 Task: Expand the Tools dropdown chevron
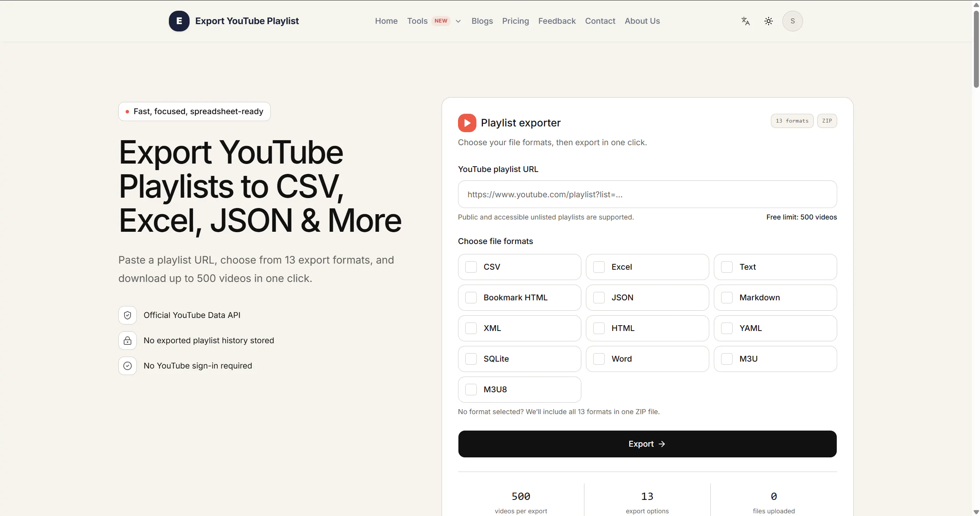tap(458, 21)
